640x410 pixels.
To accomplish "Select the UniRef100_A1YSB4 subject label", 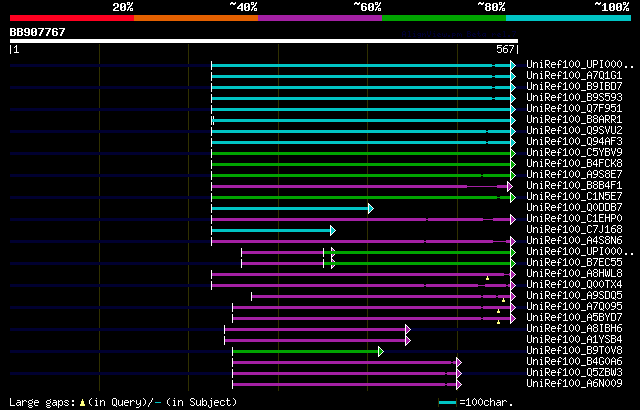I will (574, 340).
